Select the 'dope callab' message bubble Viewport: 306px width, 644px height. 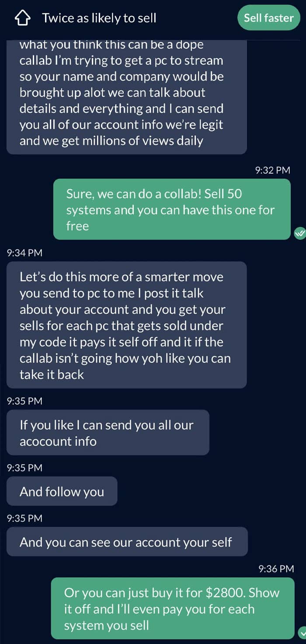pyautogui.click(x=127, y=97)
